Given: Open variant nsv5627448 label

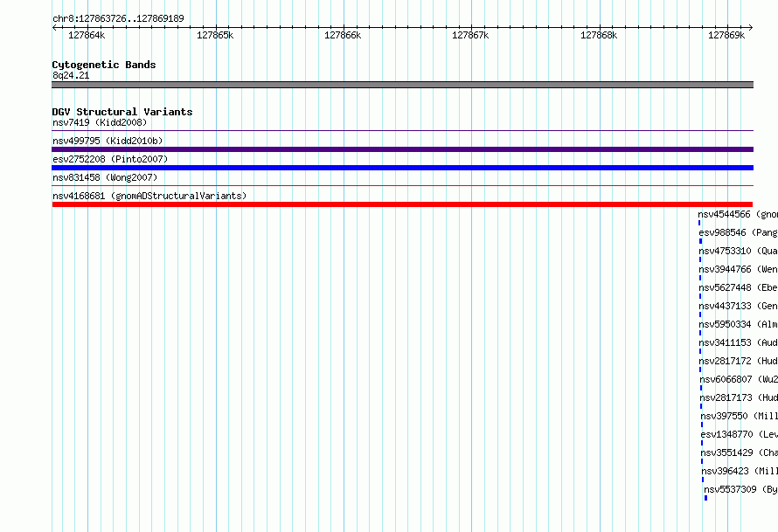Looking at the screenshot, I should pyautogui.click(x=739, y=287).
